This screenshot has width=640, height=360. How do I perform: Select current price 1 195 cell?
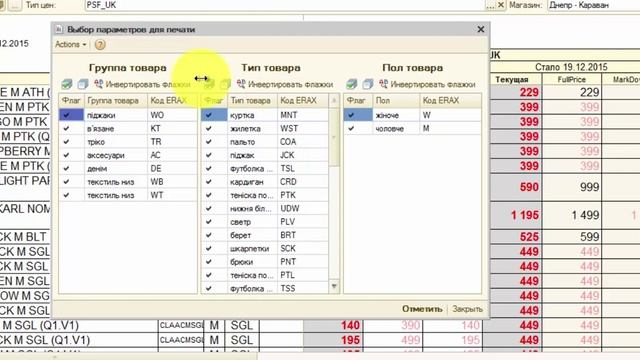pyautogui.click(x=516, y=215)
